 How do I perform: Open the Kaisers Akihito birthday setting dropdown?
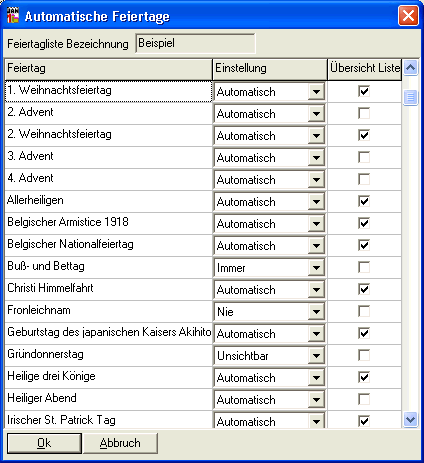(x=316, y=333)
